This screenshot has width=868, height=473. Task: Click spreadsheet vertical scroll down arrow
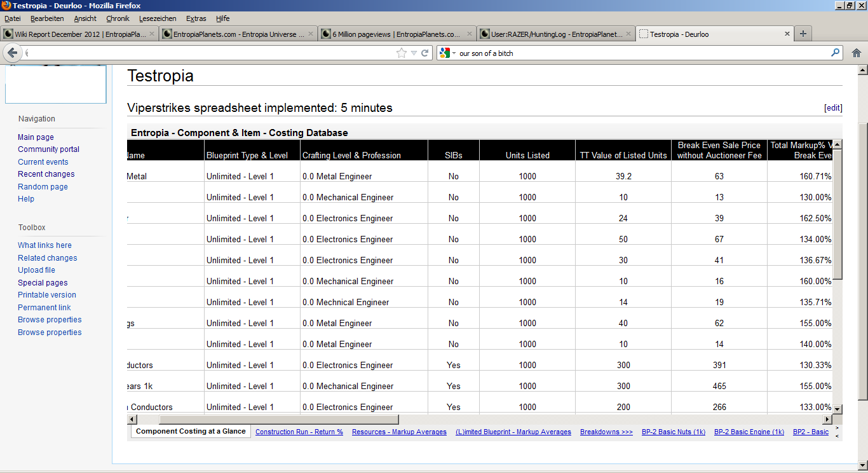pyautogui.click(x=837, y=409)
